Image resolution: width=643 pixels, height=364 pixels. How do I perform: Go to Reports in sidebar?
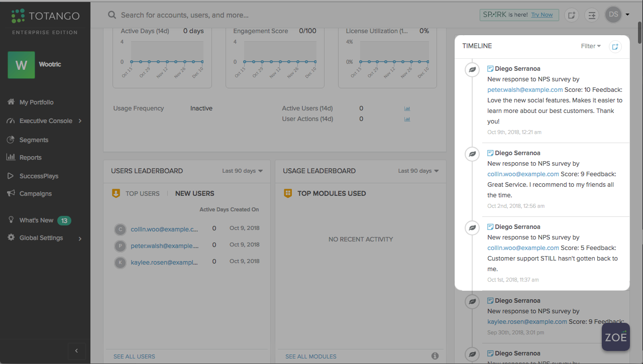[30, 158]
